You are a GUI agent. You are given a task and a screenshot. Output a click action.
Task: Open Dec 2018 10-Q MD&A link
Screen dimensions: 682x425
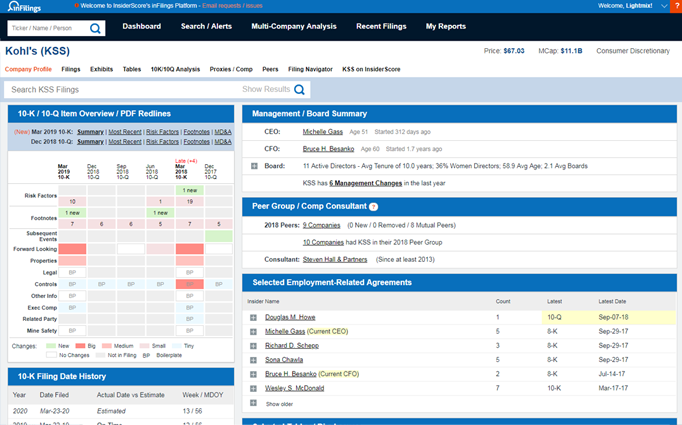click(223, 142)
